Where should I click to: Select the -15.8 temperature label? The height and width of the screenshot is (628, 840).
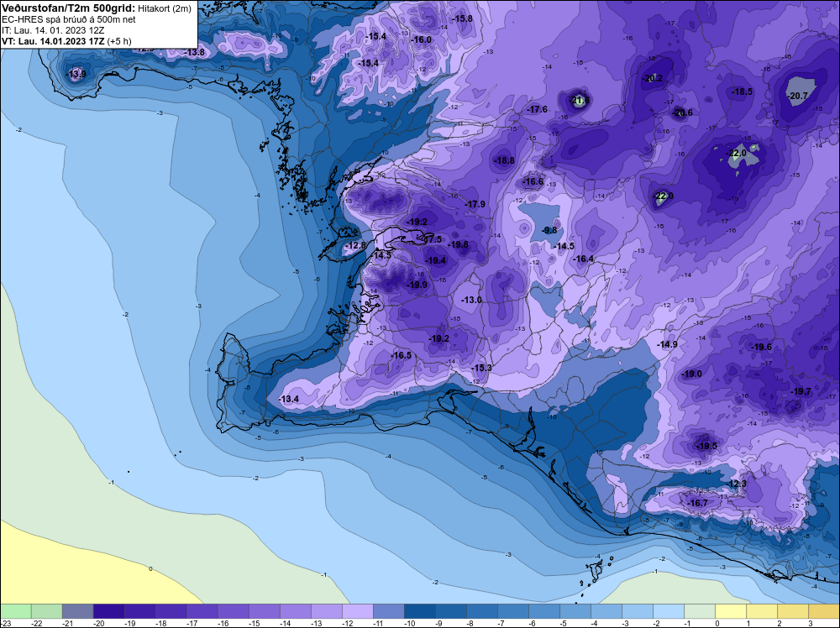click(x=464, y=18)
